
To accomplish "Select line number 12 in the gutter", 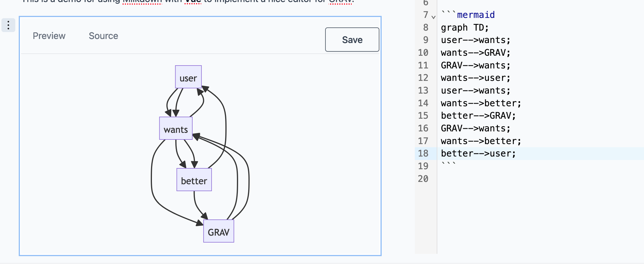I will tap(423, 78).
